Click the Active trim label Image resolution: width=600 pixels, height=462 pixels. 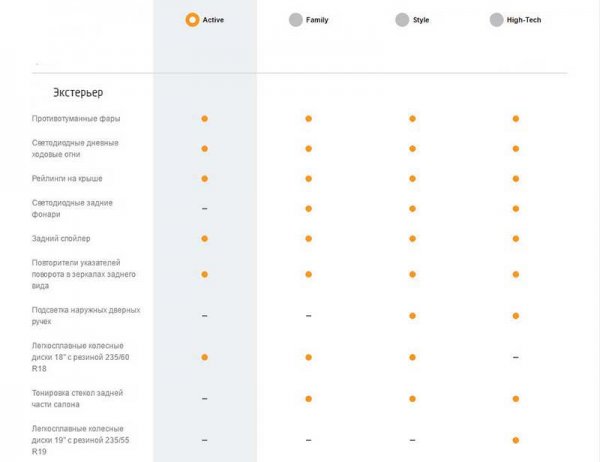[x=213, y=20]
